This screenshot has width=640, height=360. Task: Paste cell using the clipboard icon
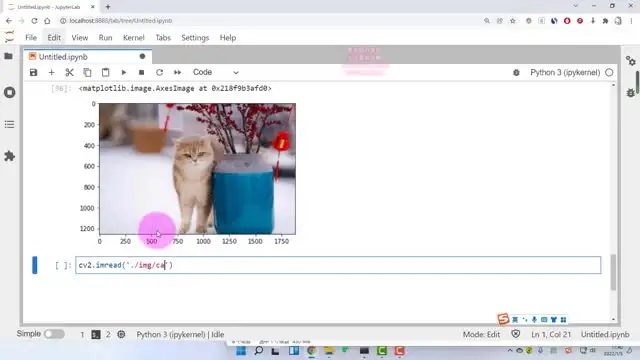tap(105, 73)
